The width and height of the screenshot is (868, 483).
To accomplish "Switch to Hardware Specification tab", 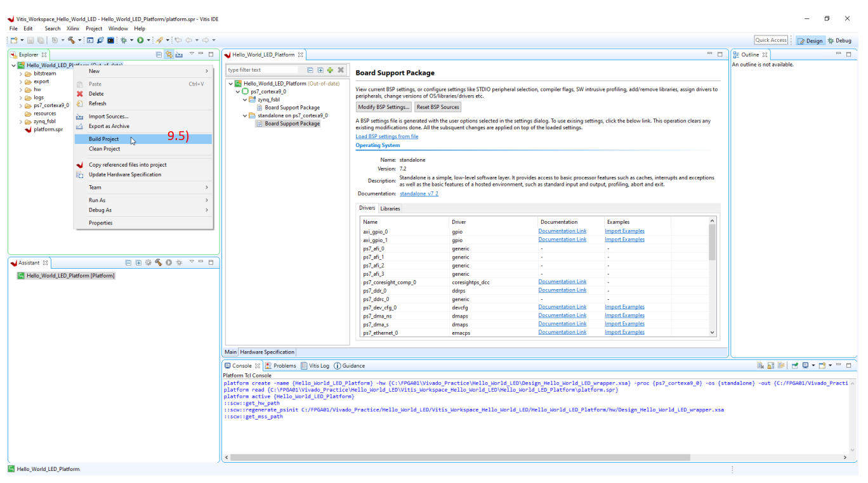I will (267, 352).
